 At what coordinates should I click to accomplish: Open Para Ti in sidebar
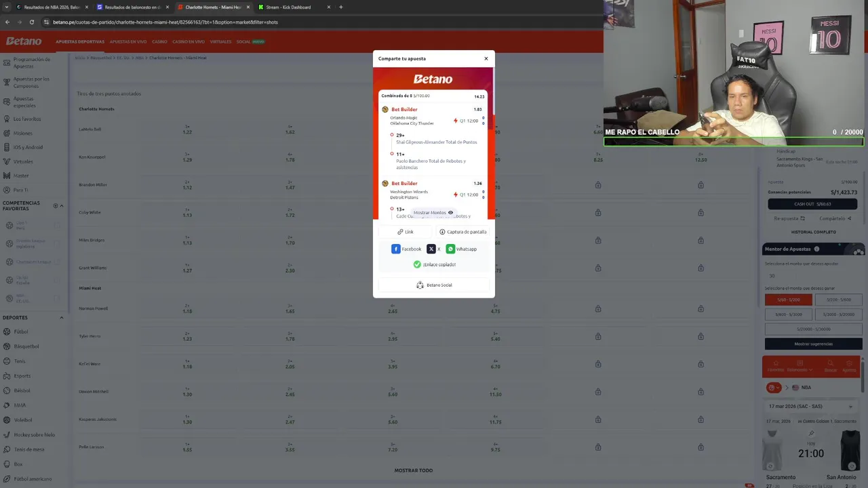click(21, 190)
